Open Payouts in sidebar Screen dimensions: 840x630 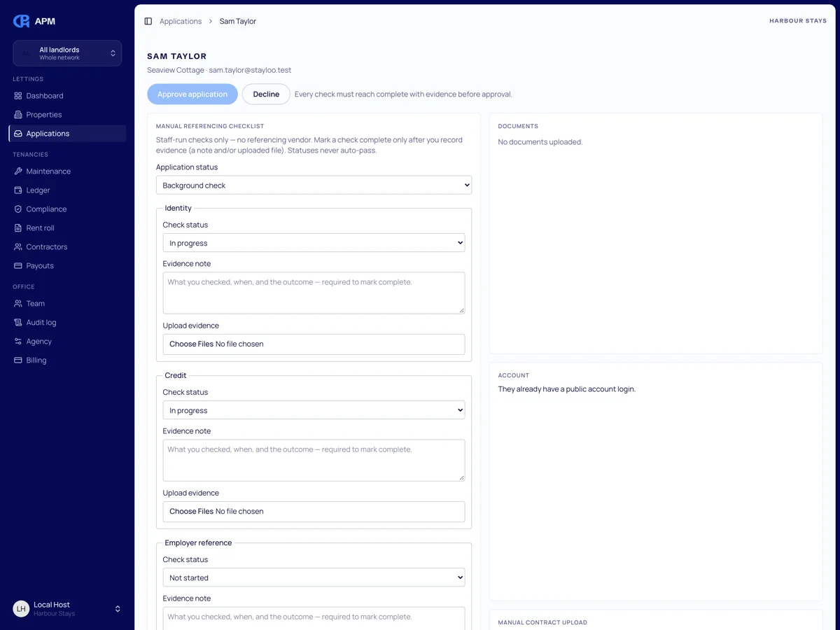pos(67,266)
